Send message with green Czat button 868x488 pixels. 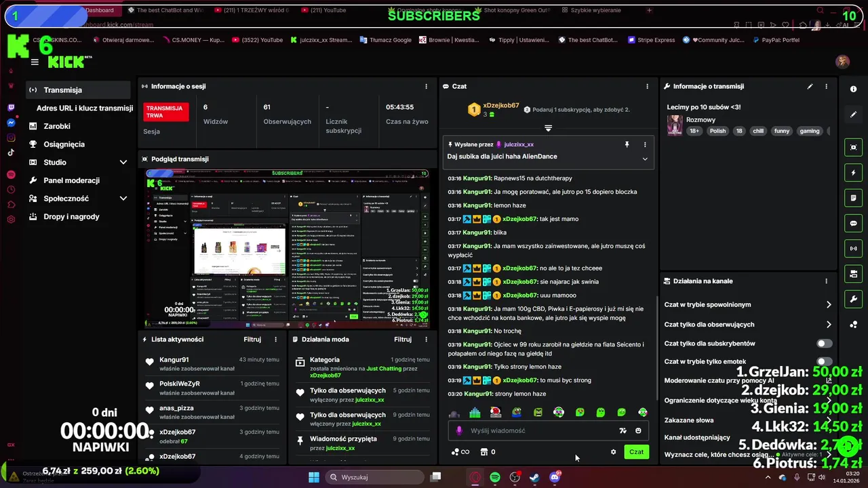636,451
